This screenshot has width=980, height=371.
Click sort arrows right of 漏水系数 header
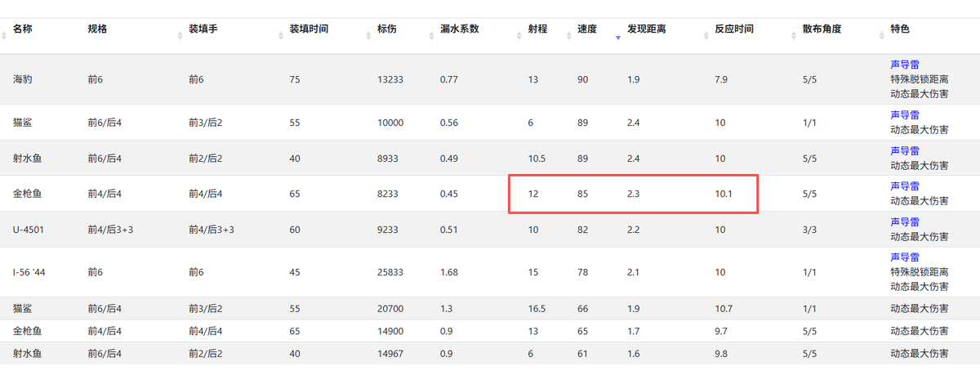[x=519, y=36]
